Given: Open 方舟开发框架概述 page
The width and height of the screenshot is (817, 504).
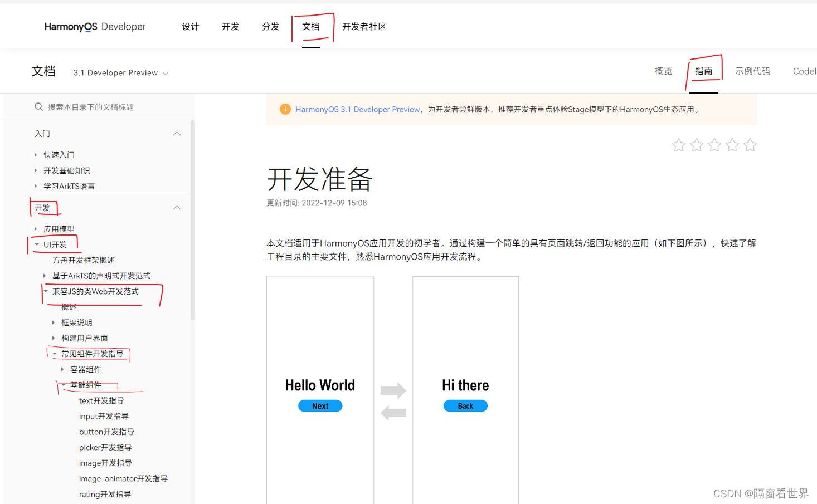Looking at the screenshot, I should [84, 260].
